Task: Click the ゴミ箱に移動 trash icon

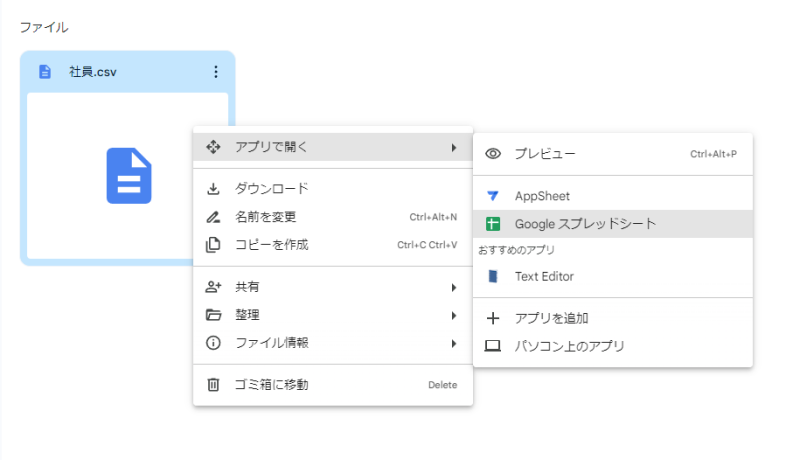Action: pyautogui.click(x=213, y=385)
